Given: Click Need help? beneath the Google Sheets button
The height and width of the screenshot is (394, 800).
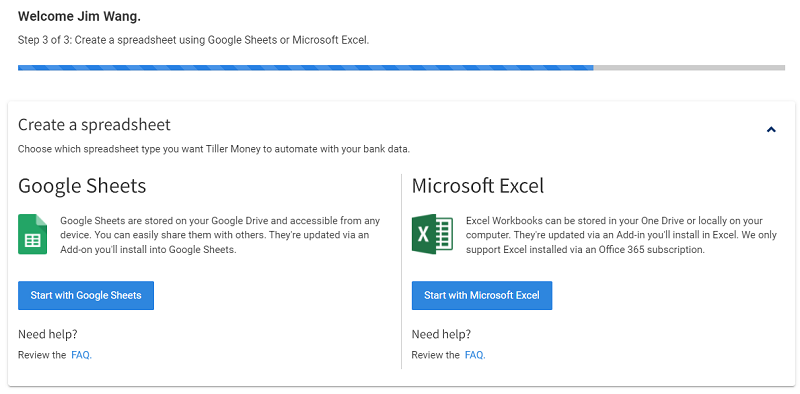Looking at the screenshot, I should point(48,334).
